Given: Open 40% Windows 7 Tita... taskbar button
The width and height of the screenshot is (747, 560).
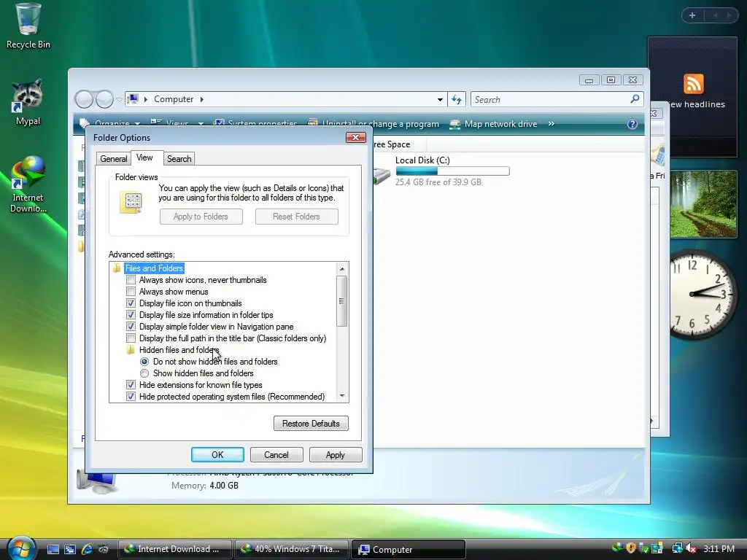Looking at the screenshot, I should tap(291, 549).
